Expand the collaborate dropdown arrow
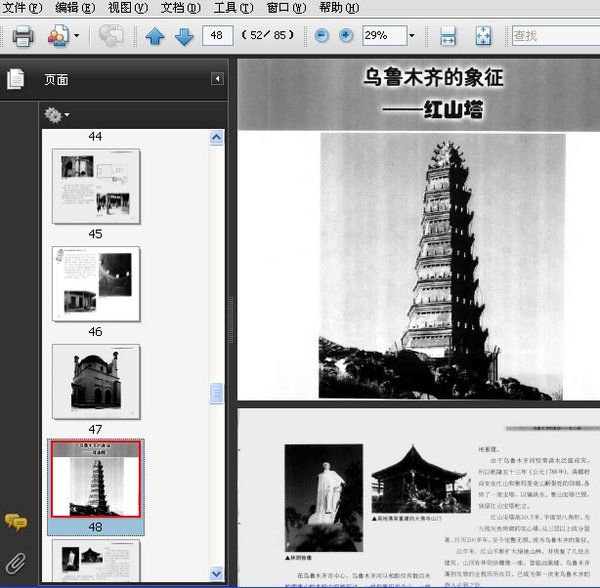This screenshot has width=600, height=588. 77,36
